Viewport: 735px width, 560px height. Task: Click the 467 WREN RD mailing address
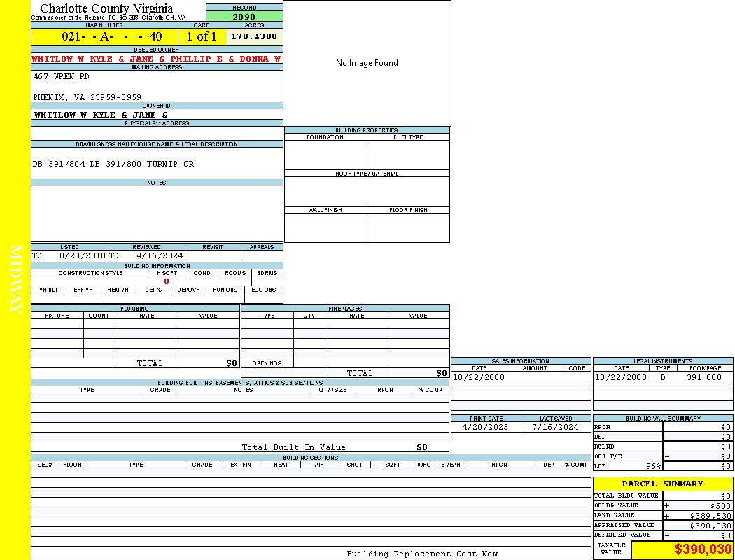coord(62,76)
